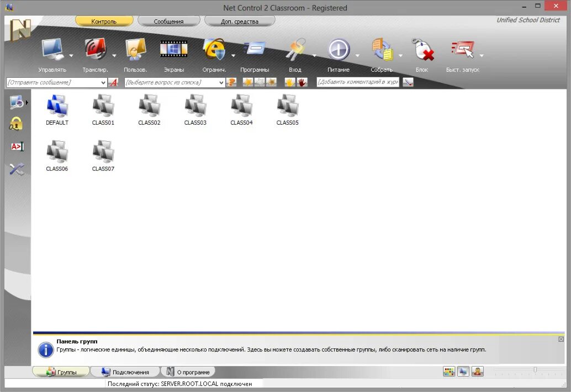Click the thumbnail size slider handle

pos(535,370)
